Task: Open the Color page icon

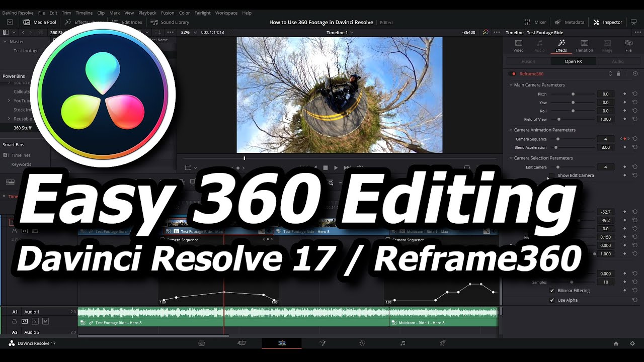Action: [x=362, y=343]
